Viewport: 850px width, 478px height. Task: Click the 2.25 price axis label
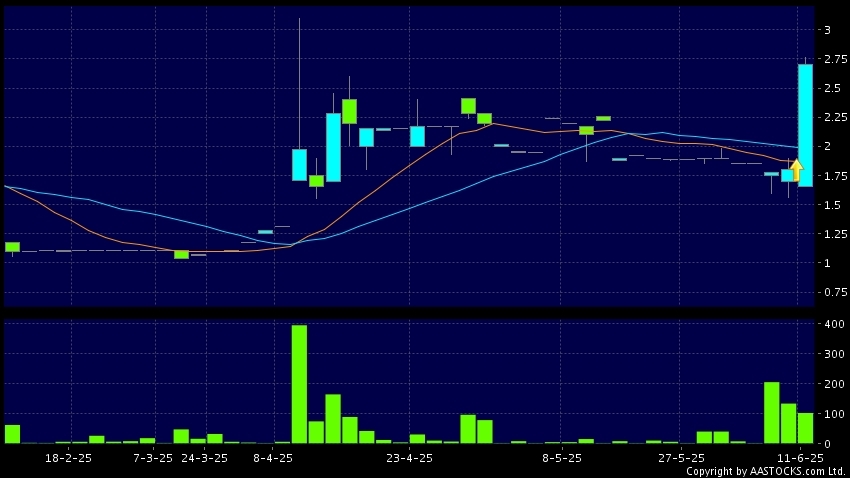click(835, 117)
